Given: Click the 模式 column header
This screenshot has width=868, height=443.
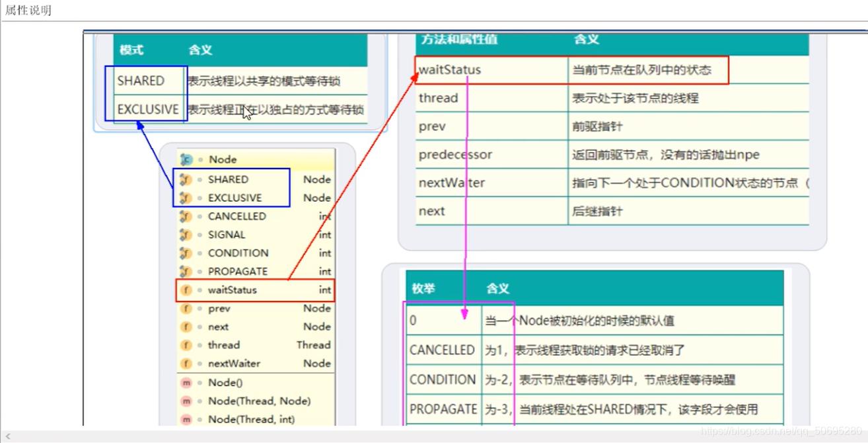Looking at the screenshot, I should (131, 50).
